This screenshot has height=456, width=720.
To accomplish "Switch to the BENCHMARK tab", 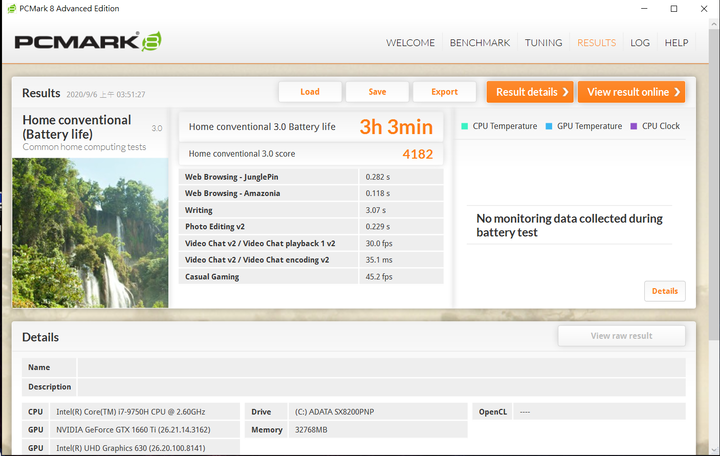I will (479, 43).
